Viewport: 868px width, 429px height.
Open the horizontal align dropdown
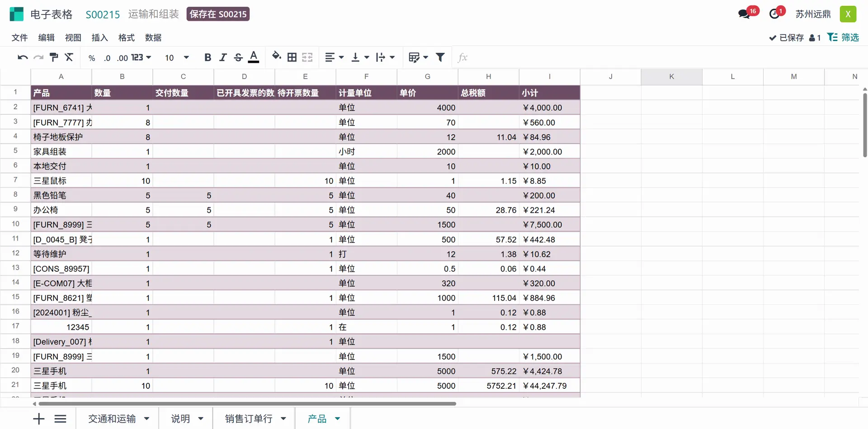(334, 57)
